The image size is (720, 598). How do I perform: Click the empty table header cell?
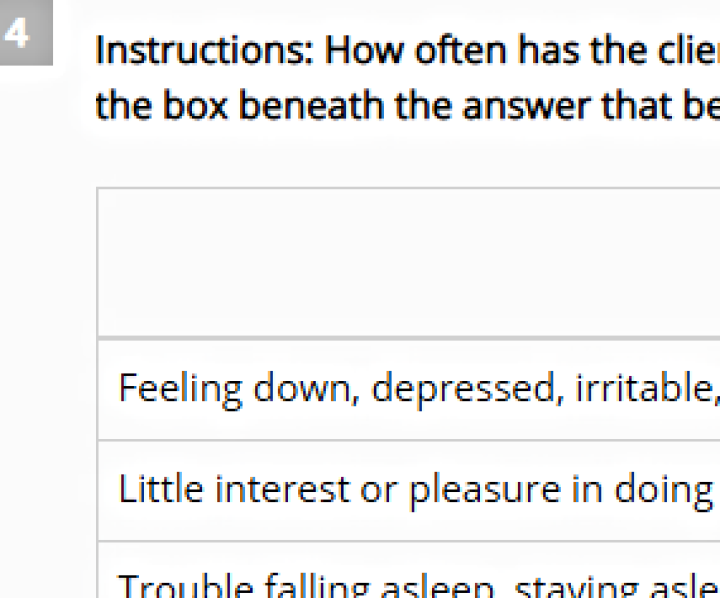(x=409, y=262)
